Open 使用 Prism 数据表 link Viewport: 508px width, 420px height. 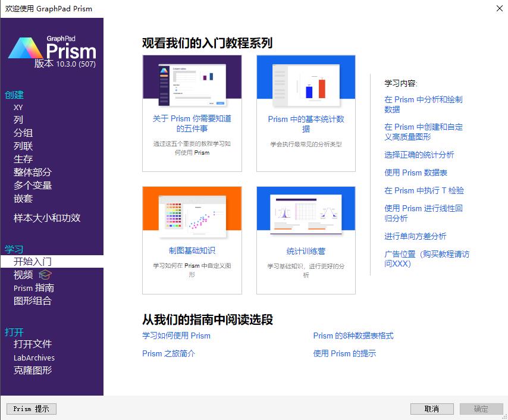(416, 173)
